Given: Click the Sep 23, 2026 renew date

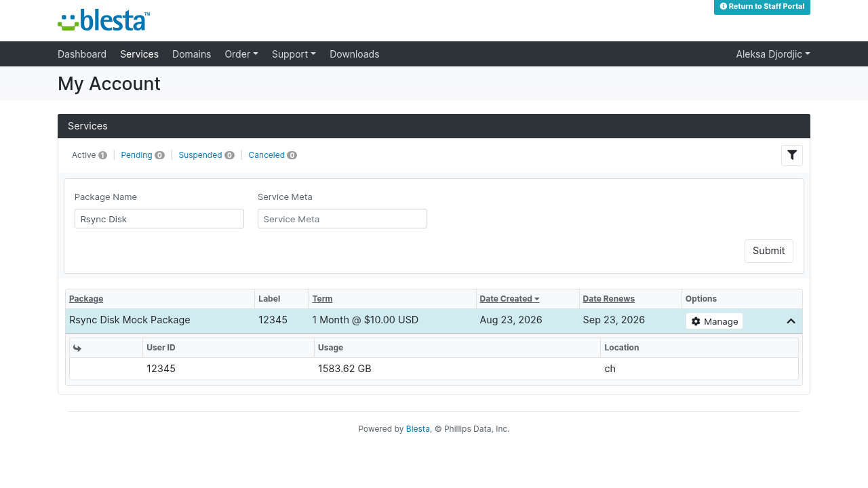Looking at the screenshot, I should coord(614,320).
